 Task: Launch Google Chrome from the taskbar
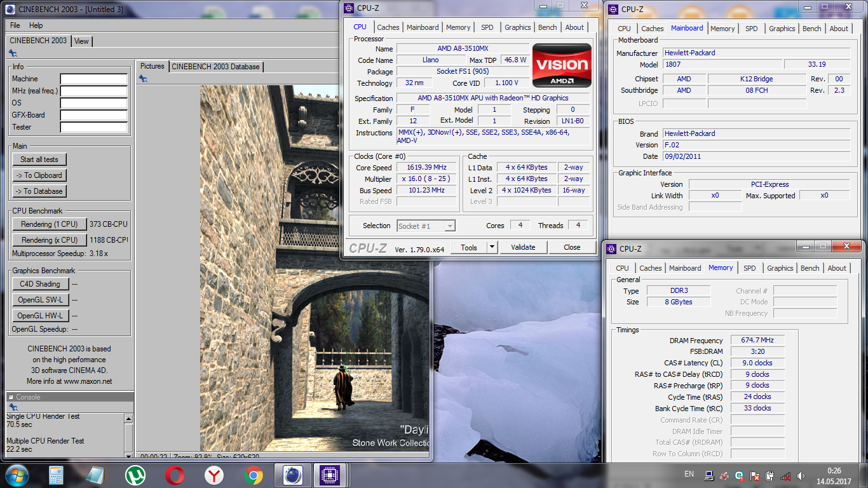coord(253,475)
